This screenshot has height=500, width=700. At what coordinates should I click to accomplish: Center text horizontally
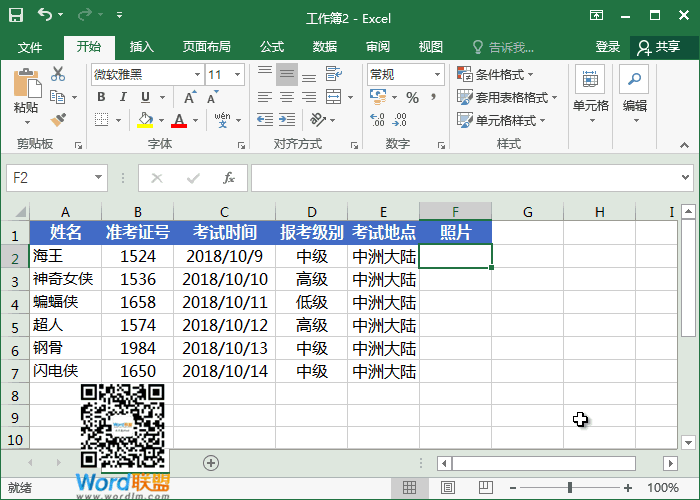pyautogui.click(x=287, y=97)
